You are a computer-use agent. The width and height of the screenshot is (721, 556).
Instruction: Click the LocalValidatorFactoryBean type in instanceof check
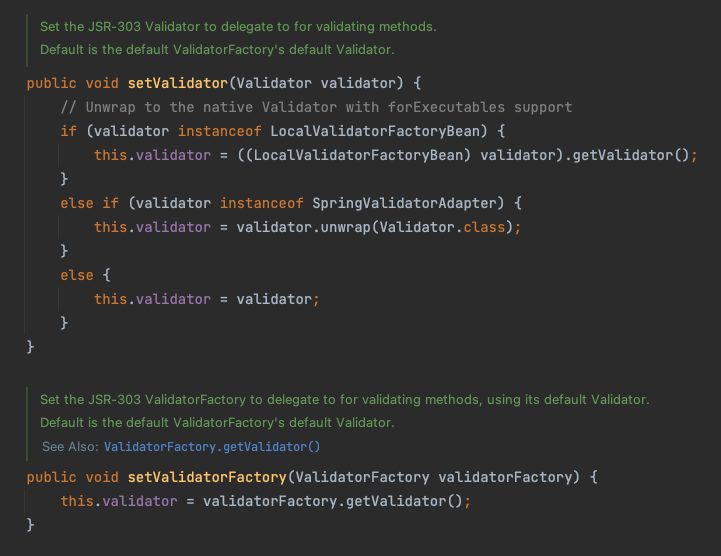[x=375, y=131]
